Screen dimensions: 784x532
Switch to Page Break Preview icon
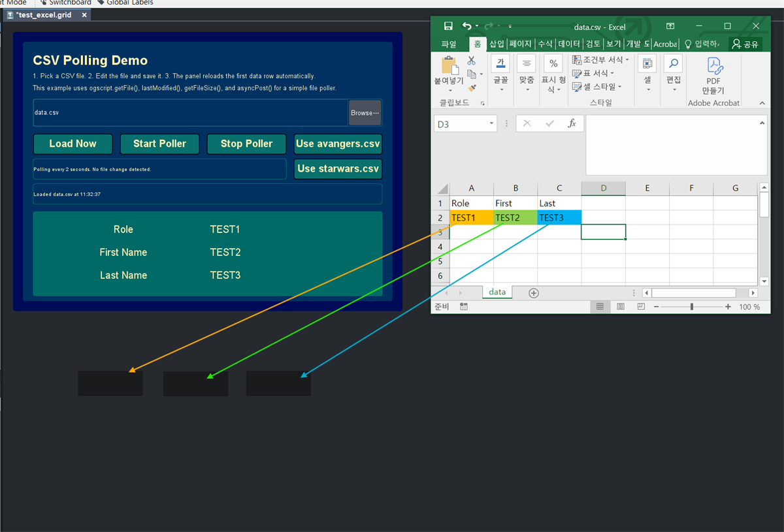coord(641,306)
